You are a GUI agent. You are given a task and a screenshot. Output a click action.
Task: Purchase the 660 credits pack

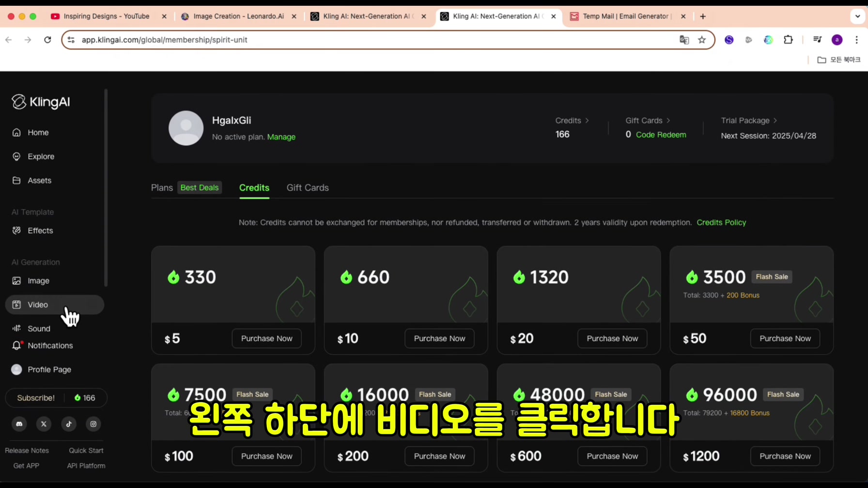439,338
